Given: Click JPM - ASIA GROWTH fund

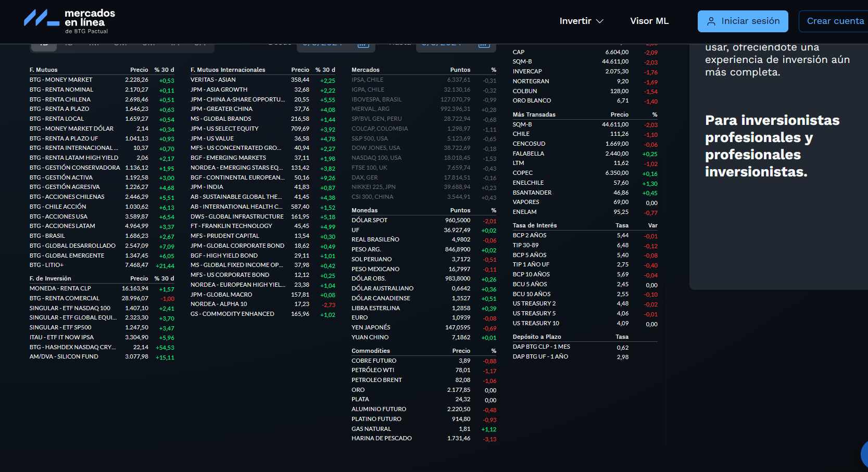Looking at the screenshot, I should tap(263, 90).
